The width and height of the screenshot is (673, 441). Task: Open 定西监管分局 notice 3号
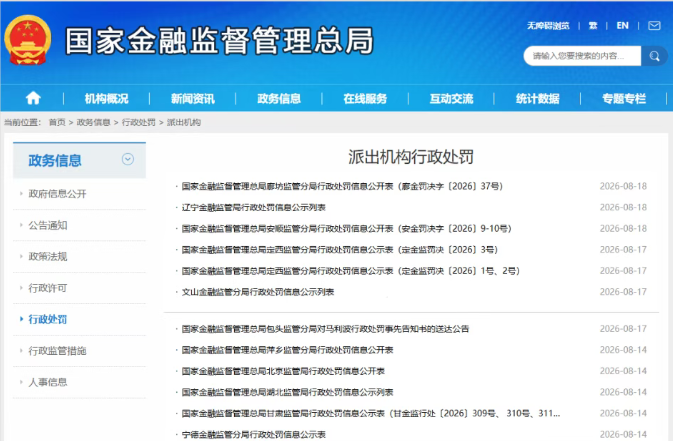pyautogui.click(x=340, y=249)
